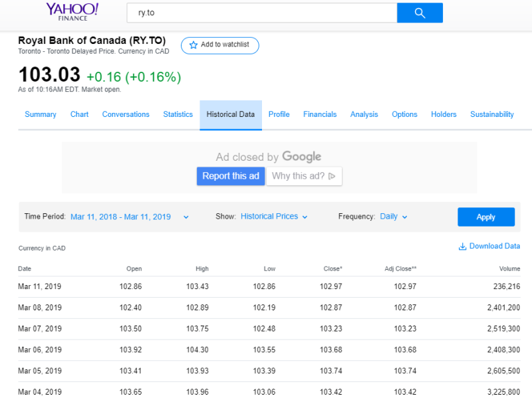Click the Yahoo Finance logo
The width and height of the screenshot is (532, 402).
pyautogui.click(x=72, y=11)
